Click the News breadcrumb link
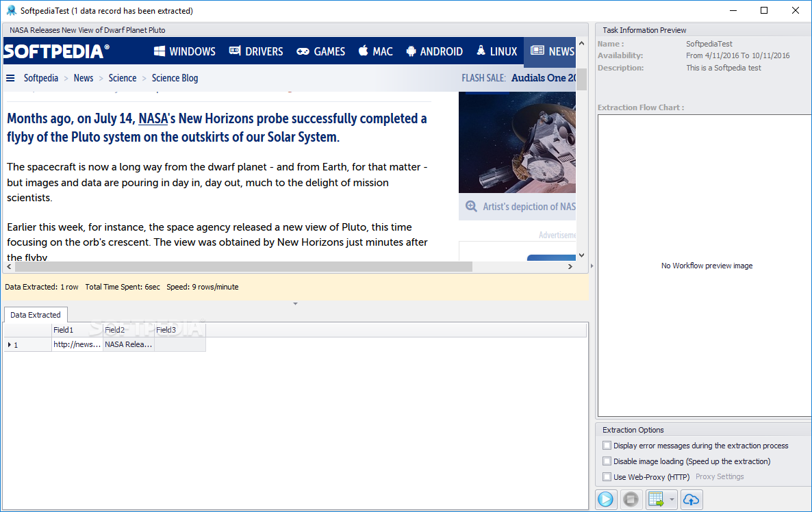This screenshot has height=512, width=812. tap(84, 78)
